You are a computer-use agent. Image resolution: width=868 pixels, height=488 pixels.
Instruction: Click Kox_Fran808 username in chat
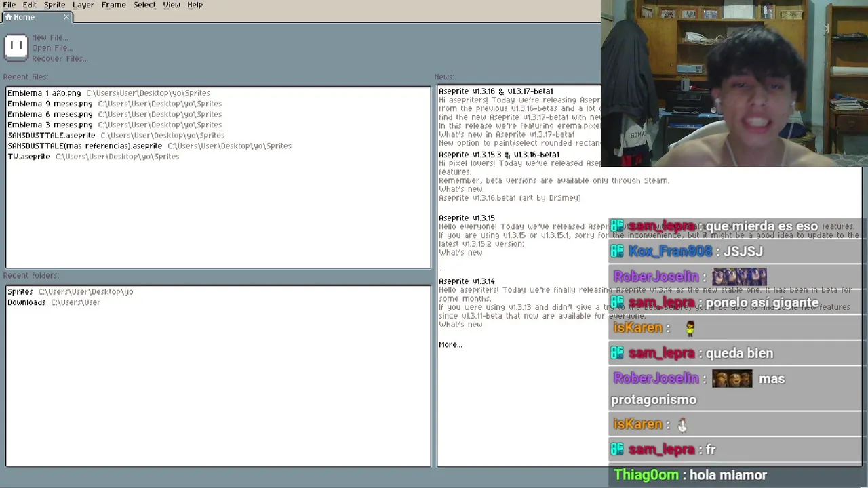point(670,251)
